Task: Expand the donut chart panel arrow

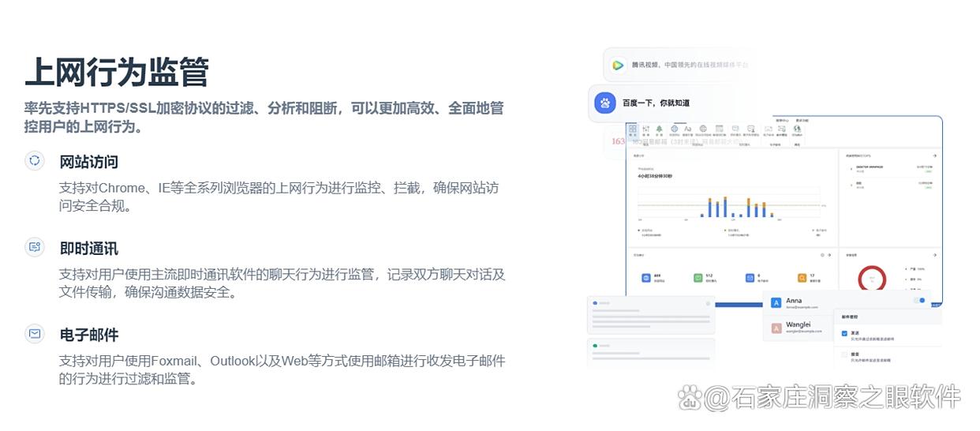Action: tap(935, 255)
